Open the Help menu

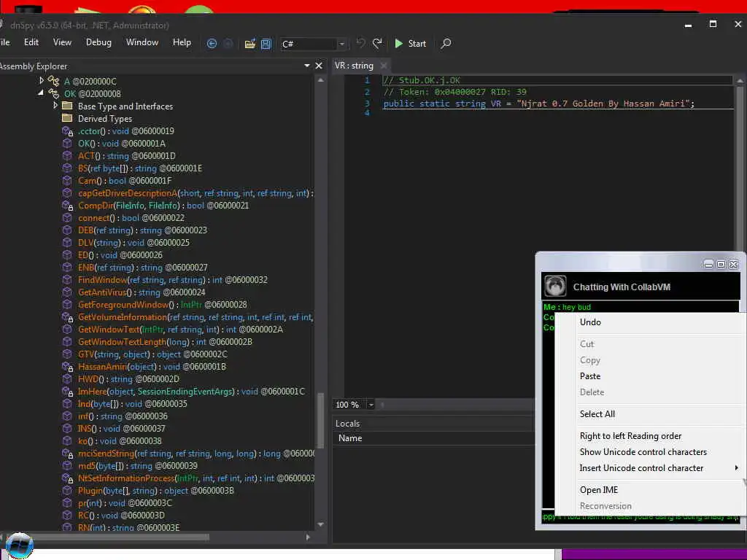pyautogui.click(x=182, y=42)
